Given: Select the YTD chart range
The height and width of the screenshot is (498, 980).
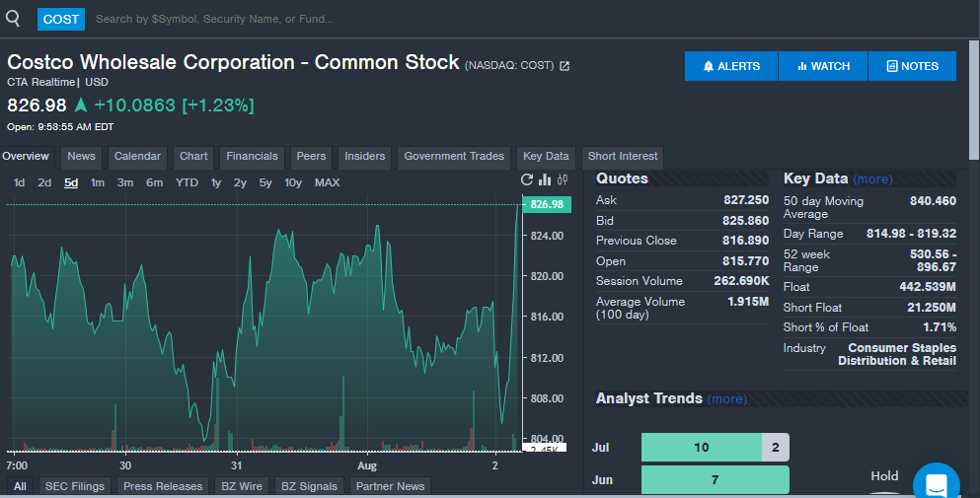Looking at the screenshot, I should point(187,183).
